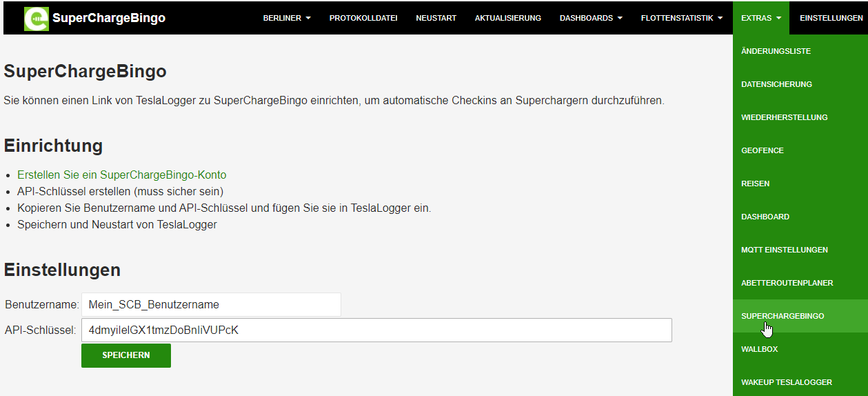Image resolution: width=868 pixels, height=396 pixels.
Task: Open Einstellungen in the top bar
Action: (x=831, y=18)
